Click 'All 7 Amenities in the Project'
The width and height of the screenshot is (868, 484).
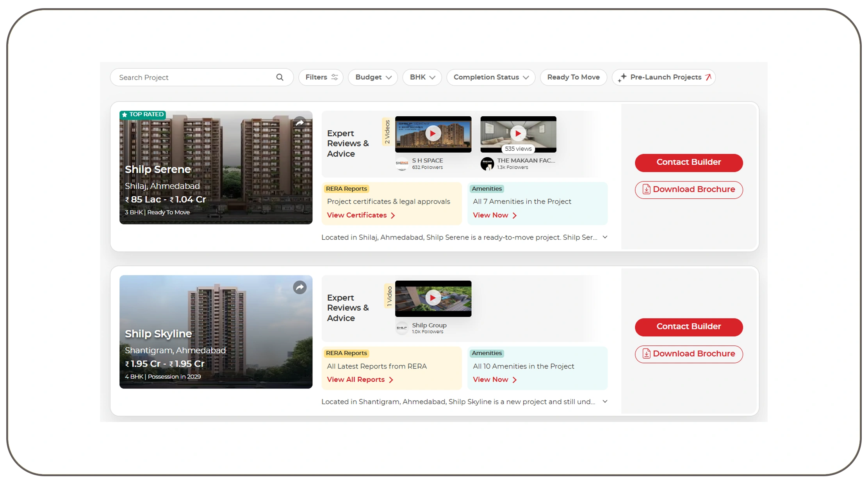(522, 202)
